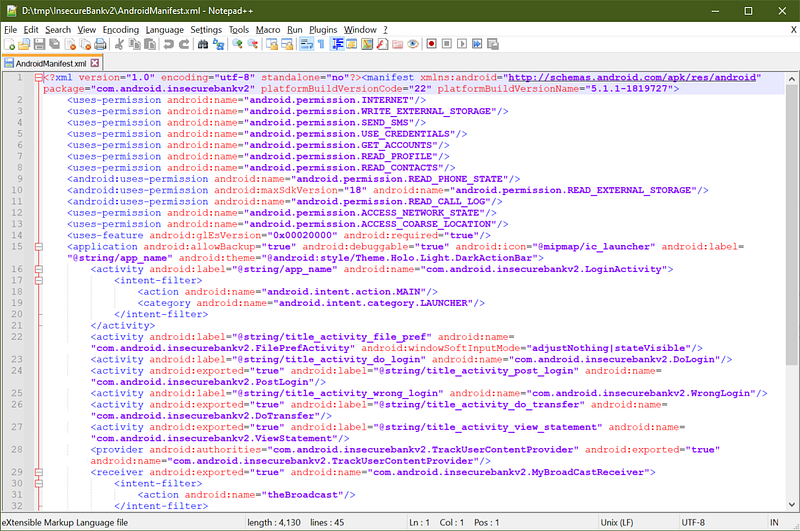The width and height of the screenshot is (800, 531).
Task: Paste from clipboard toolbar icon
Action: 150,44
